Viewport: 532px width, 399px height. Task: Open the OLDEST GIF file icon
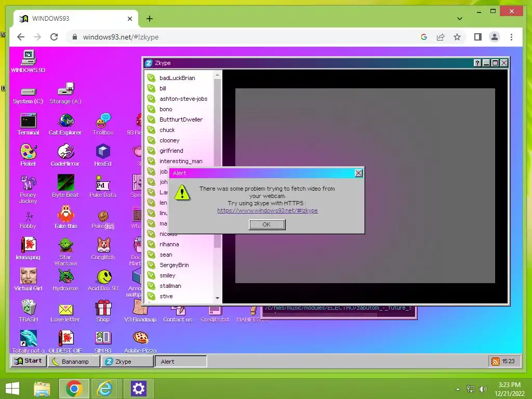point(65,342)
